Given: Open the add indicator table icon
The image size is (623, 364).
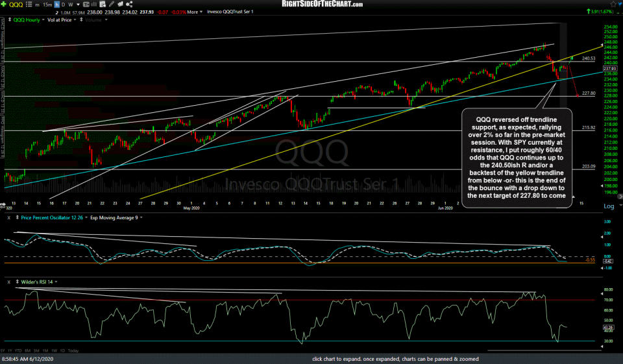Looking at the screenshot, I should [x=103, y=5].
